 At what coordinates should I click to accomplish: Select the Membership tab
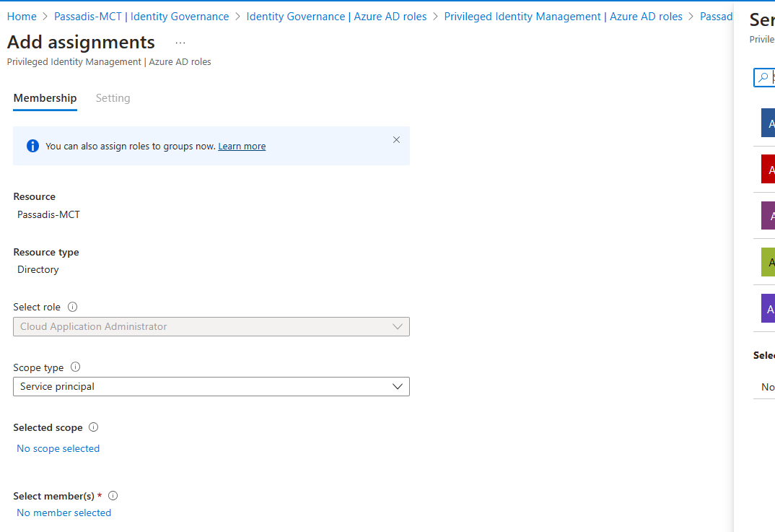(45, 97)
